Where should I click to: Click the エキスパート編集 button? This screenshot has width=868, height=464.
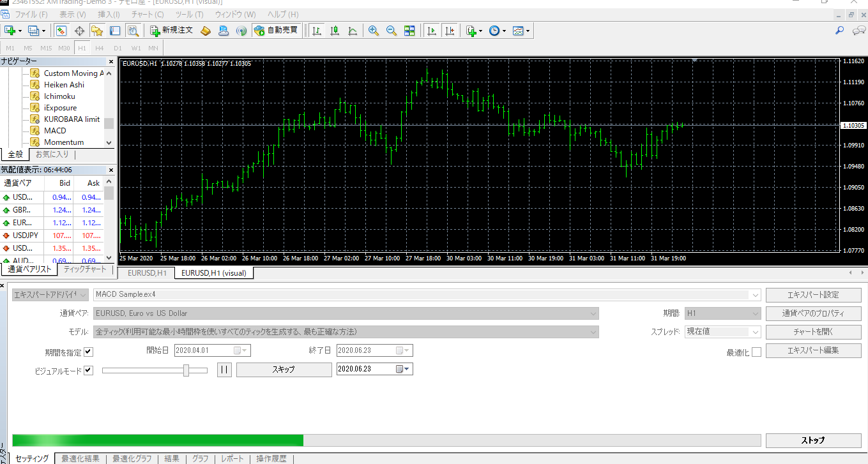pyautogui.click(x=813, y=350)
